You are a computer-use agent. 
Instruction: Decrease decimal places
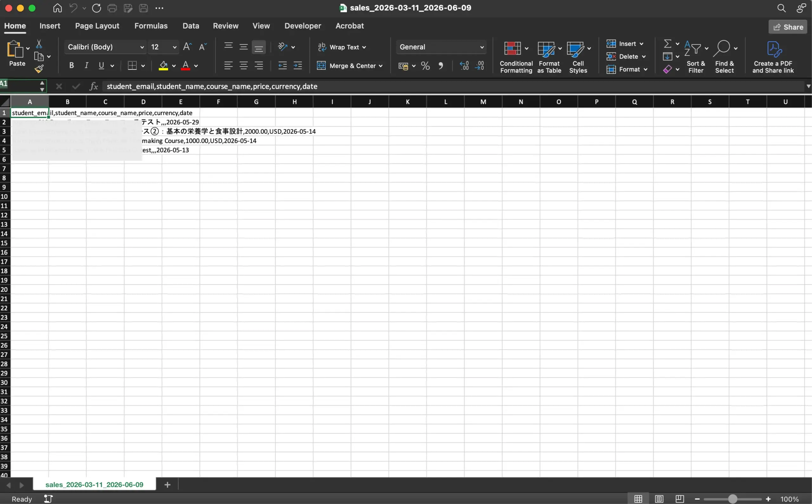tap(480, 66)
